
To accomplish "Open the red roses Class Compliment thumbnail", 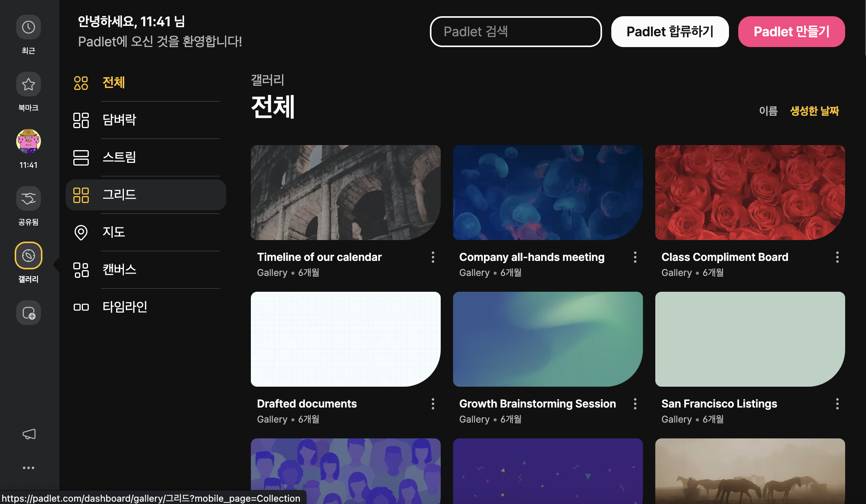I will click(750, 193).
